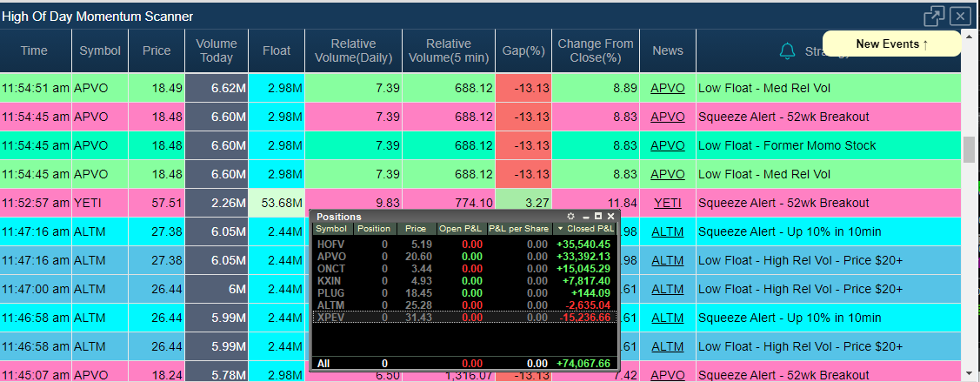980x382 pixels.
Task: Minimize the Positions window
Action: (x=586, y=217)
